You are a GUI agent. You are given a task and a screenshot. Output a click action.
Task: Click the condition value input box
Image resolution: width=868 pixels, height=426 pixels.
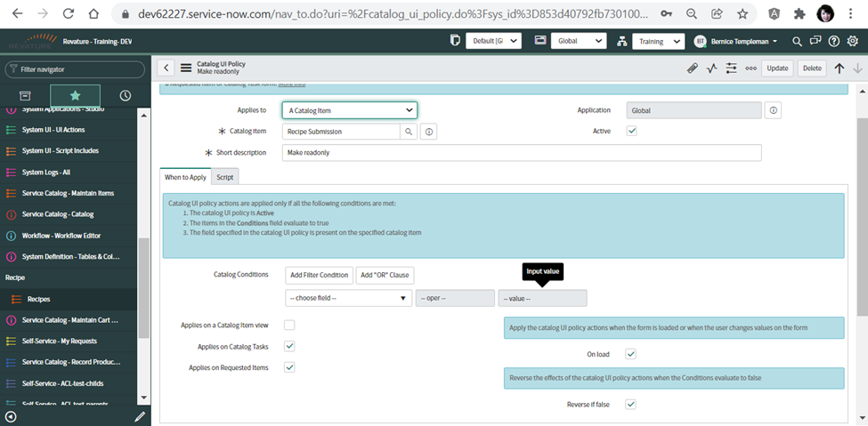542,298
